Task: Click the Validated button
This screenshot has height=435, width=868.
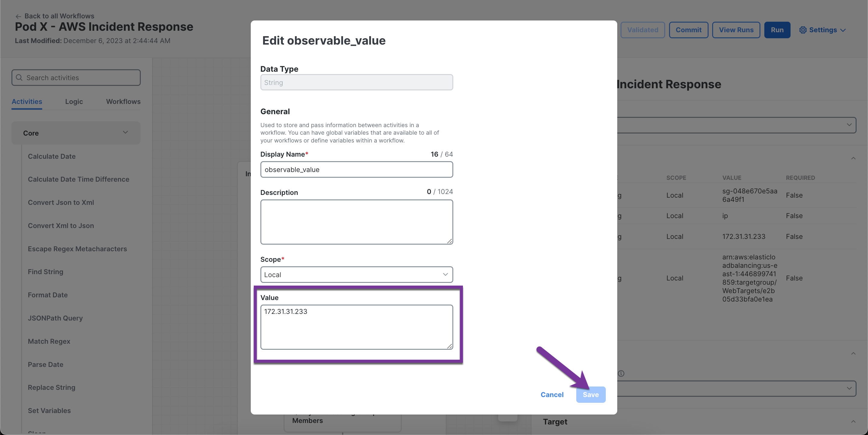Action: click(x=643, y=30)
